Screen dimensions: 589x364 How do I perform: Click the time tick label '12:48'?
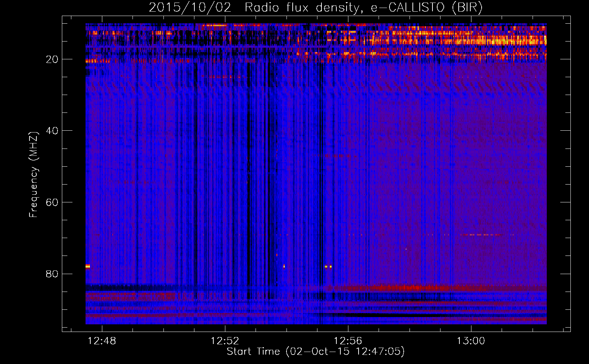pyautogui.click(x=102, y=341)
